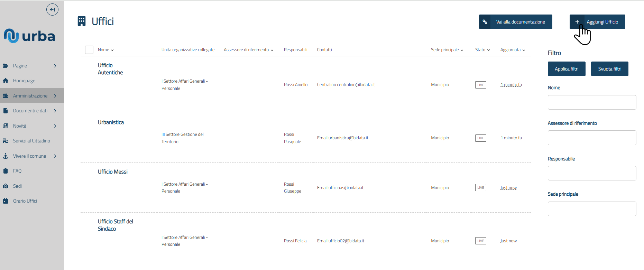Click the Aggiungi Ufficio button
644x270 pixels.
coord(597,22)
